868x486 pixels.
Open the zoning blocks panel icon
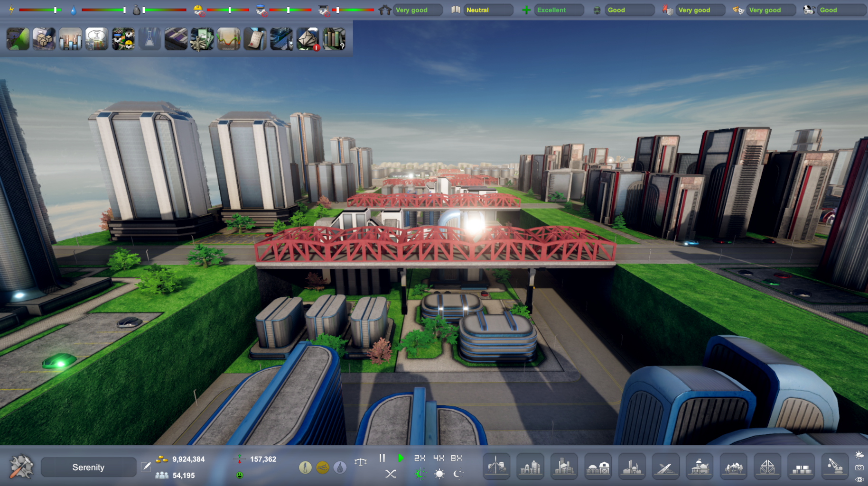176,39
